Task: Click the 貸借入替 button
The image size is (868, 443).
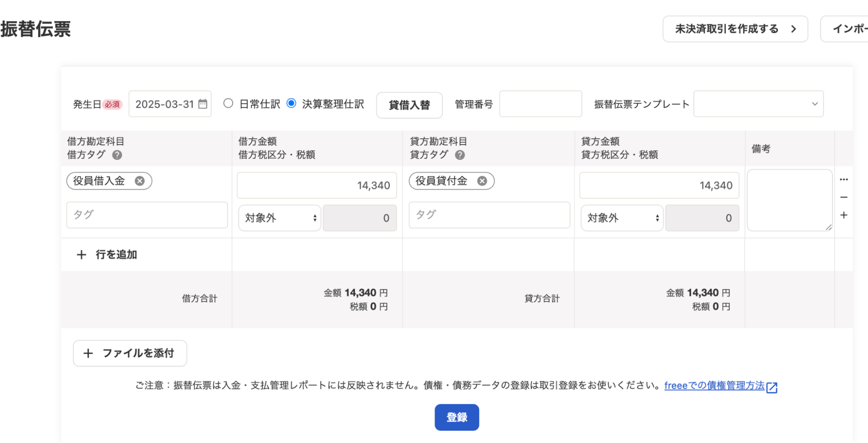Action: click(409, 105)
